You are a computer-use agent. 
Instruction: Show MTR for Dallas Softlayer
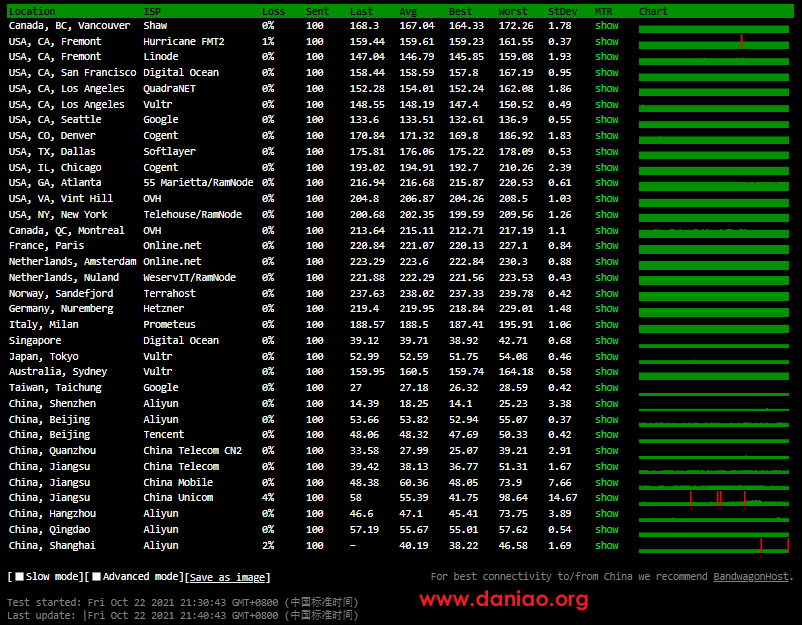(607, 151)
